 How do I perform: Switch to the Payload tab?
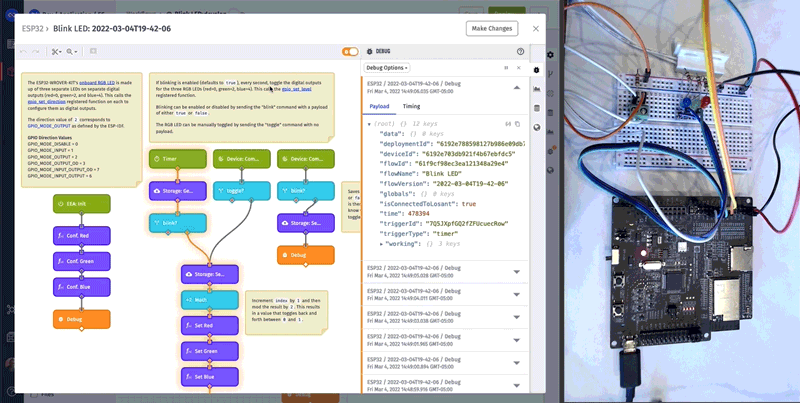pos(379,106)
